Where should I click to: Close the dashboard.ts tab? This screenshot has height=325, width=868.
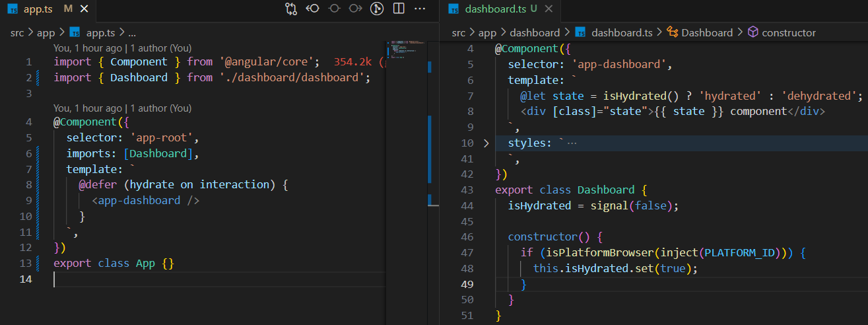point(549,9)
